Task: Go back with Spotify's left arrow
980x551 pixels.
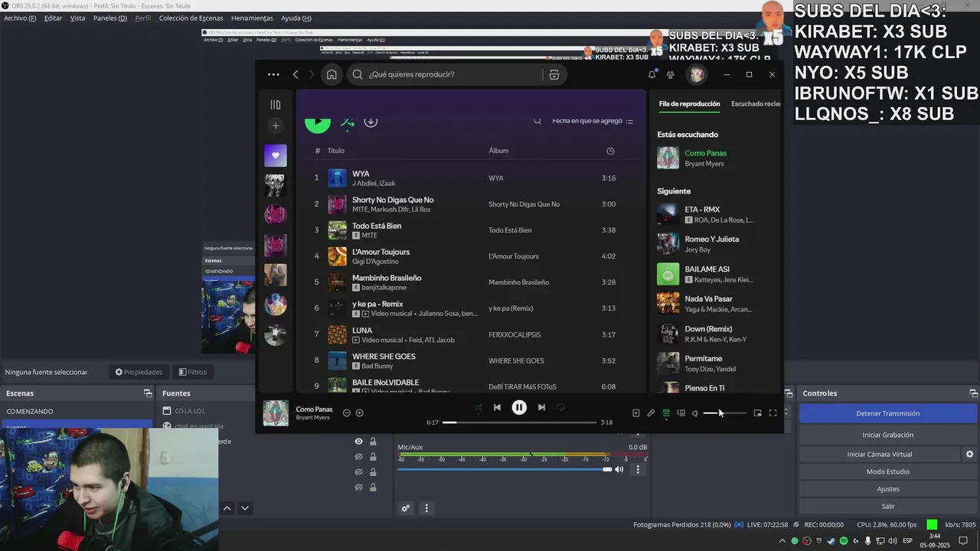Action: click(x=296, y=74)
